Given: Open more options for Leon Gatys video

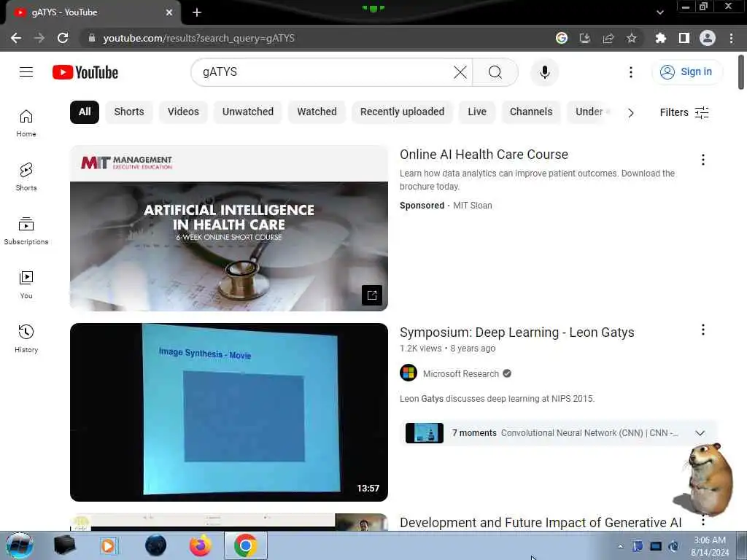Looking at the screenshot, I should click(703, 330).
